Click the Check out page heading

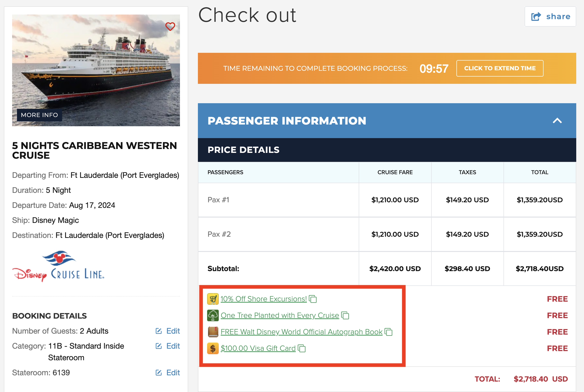(x=247, y=15)
